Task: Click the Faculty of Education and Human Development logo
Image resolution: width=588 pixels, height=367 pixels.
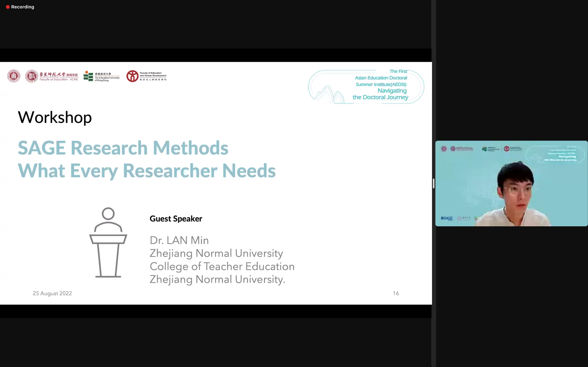Action: pos(146,76)
